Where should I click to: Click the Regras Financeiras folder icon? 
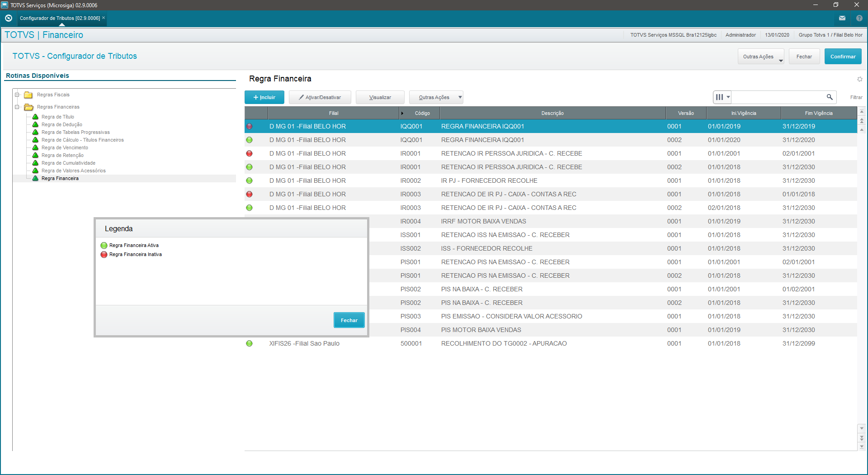point(28,107)
